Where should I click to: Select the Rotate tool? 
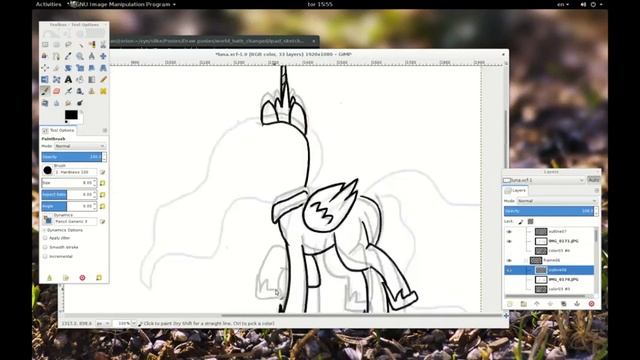(68, 68)
